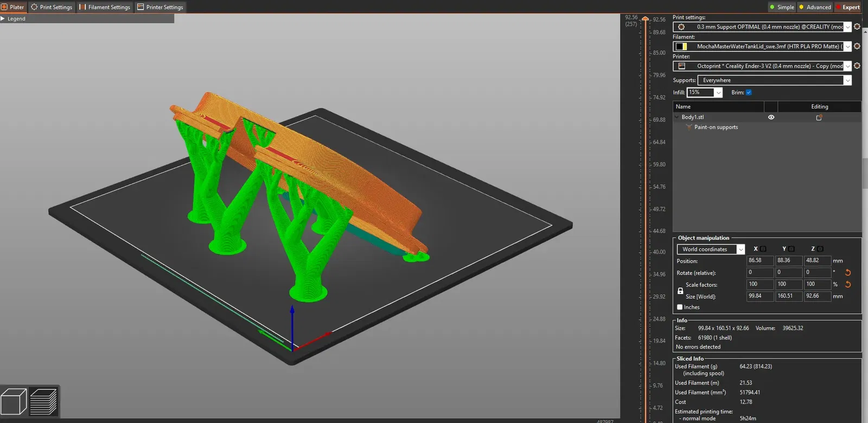868x423 pixels.
Task: Switch to the Print Settings tab
Action: 52,7
